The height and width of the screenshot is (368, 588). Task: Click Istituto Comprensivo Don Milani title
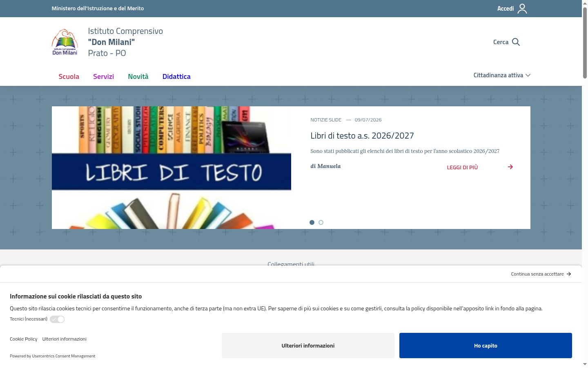125,42
